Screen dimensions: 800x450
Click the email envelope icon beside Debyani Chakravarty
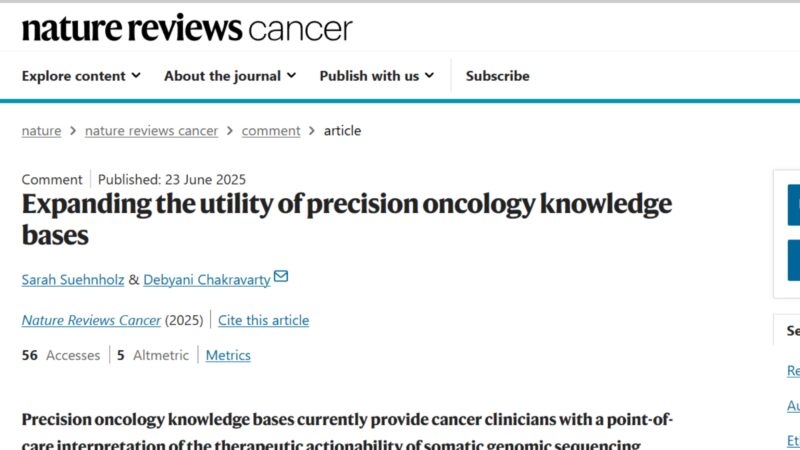pos(281,277)
